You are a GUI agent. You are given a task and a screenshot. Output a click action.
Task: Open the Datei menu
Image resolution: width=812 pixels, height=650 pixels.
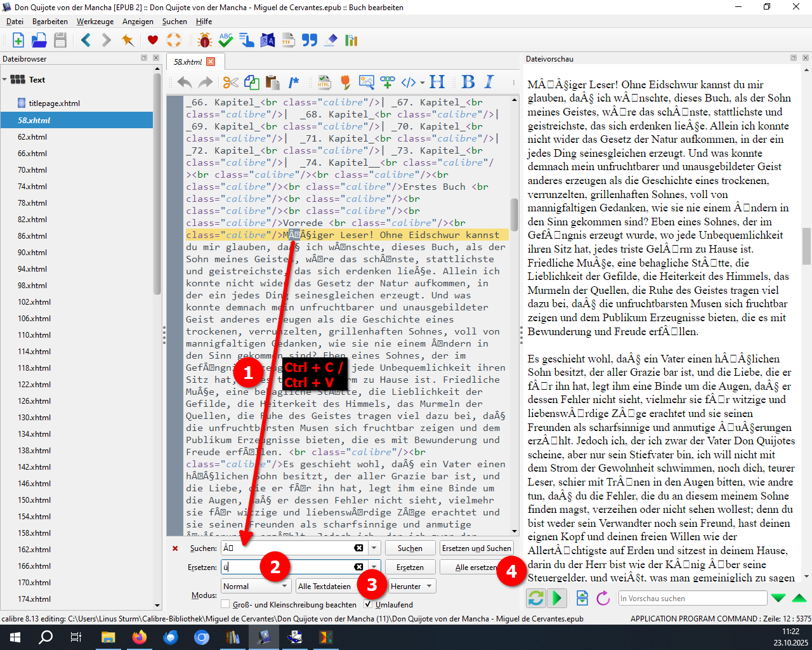pos(15,22)
